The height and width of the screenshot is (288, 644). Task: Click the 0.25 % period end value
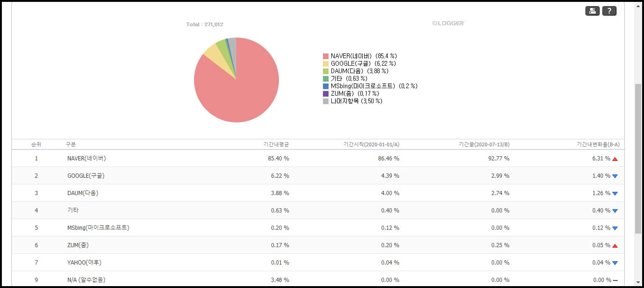click(x=500, y=245)
